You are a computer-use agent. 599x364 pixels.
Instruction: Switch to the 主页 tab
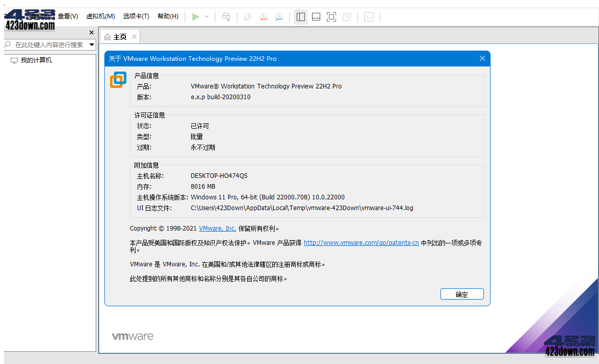121,36
